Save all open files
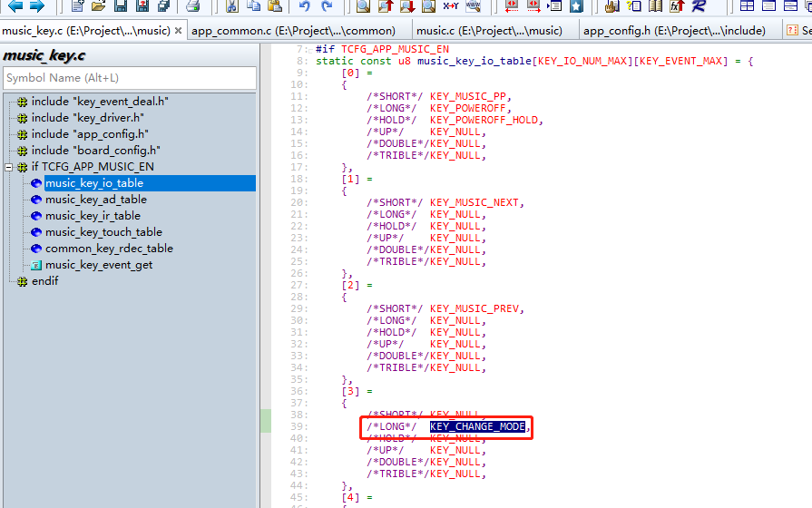 click(x=163, y=5)
